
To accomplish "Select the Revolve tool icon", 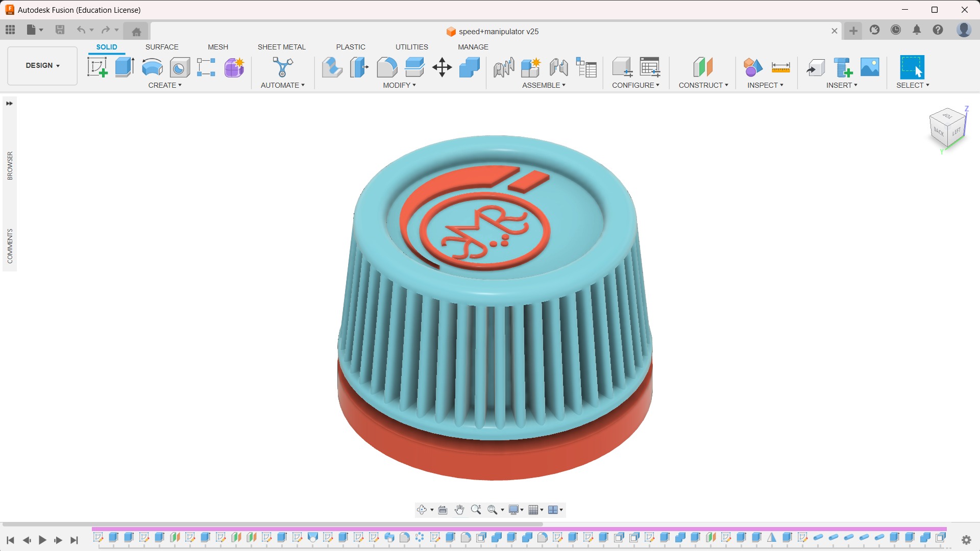I will point(152,67).
